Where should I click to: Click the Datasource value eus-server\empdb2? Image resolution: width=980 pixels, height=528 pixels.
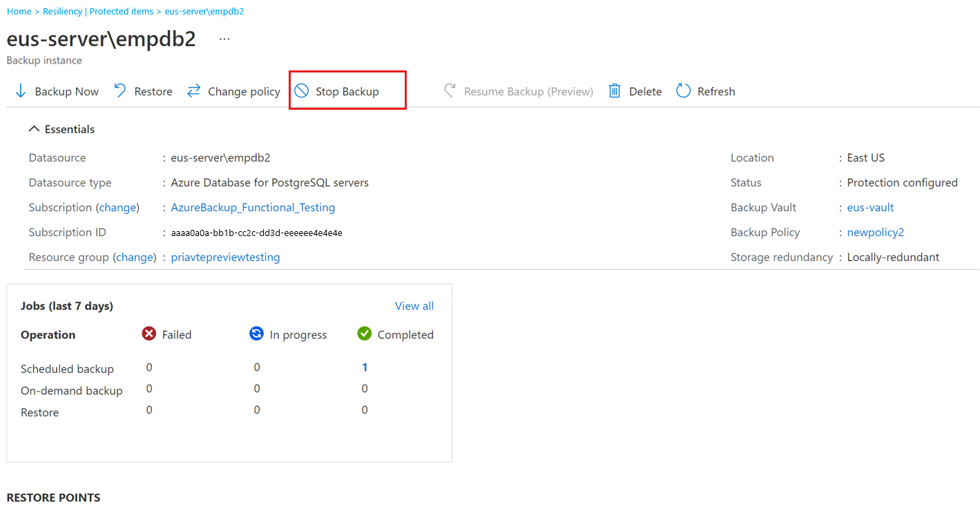221,158
